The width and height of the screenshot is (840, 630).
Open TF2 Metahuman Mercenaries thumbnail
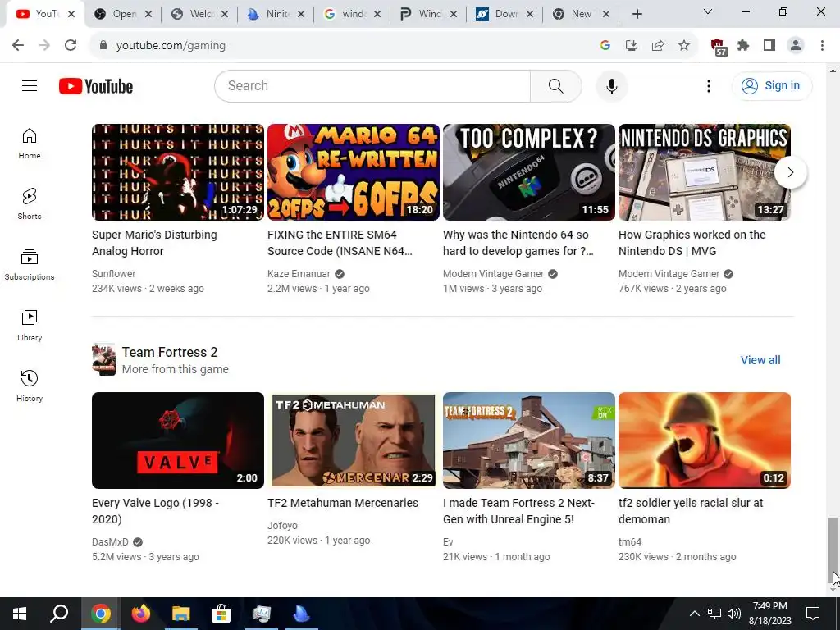pos(354,441)
